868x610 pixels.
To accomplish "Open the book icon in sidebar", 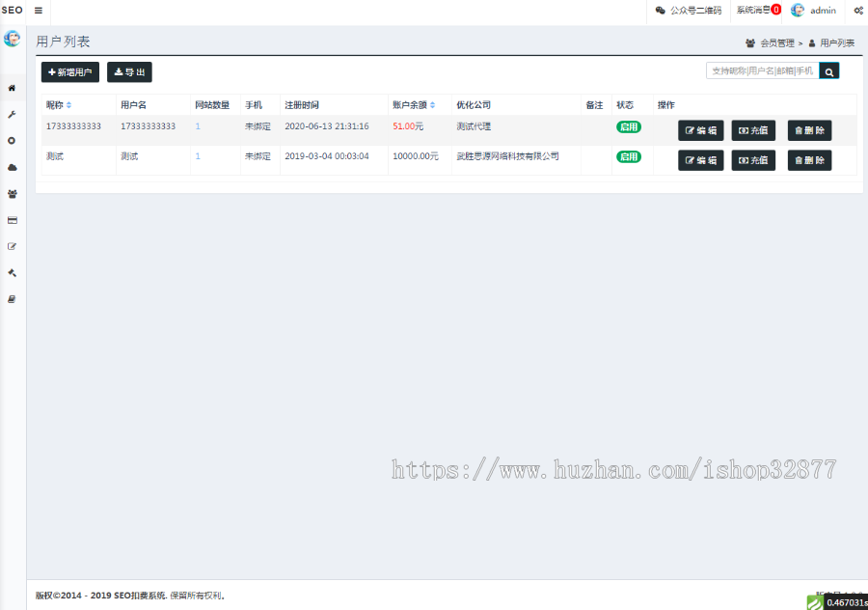I will click(x=12, y=299).
